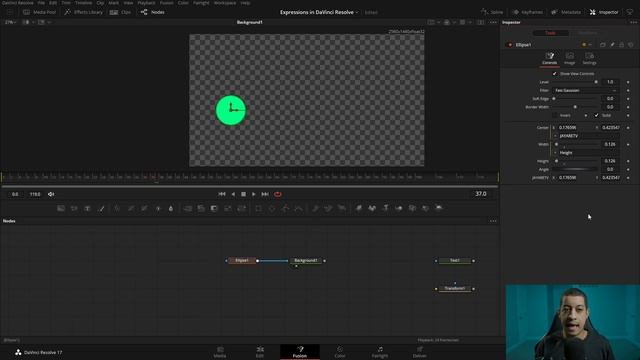Add a Shape 3D node

[372, 209]
